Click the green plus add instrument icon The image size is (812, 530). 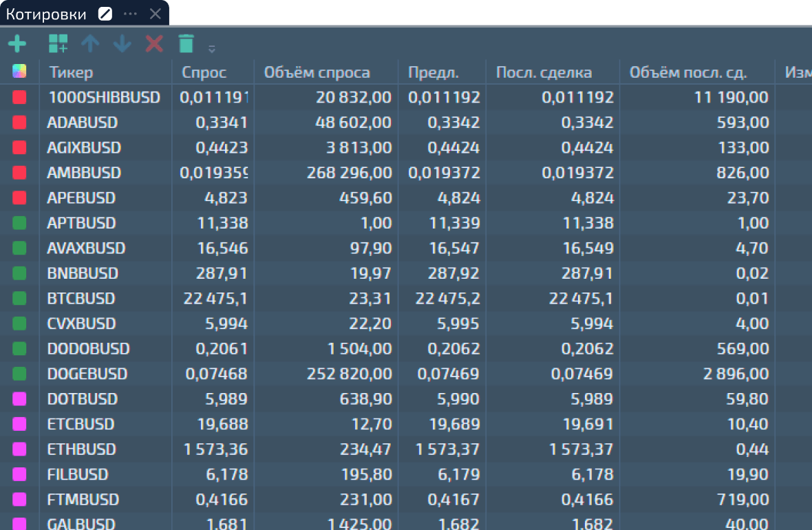coord(17,44)
